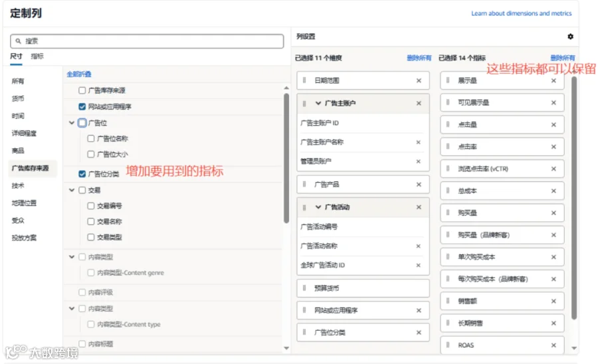Screen dimensions: 598x364
Task: Select 详细程度 category in sidebar
Action: click(x=24, y=133)
